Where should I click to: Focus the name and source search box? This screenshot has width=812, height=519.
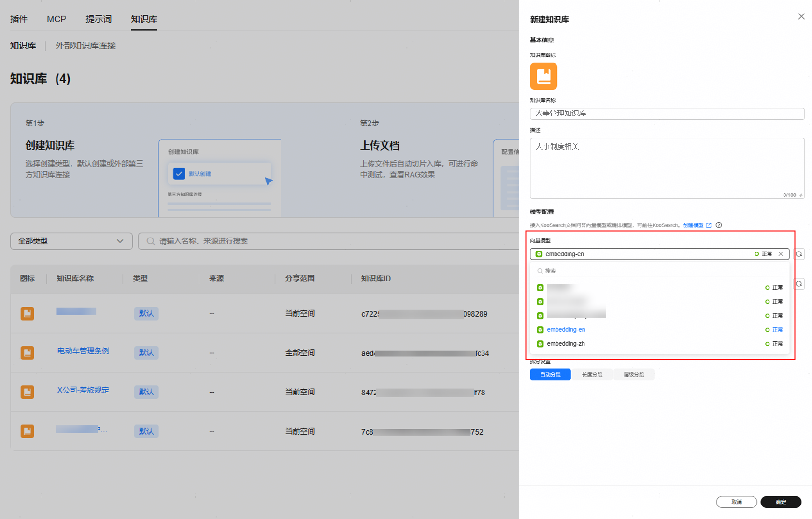coord(328,241)
